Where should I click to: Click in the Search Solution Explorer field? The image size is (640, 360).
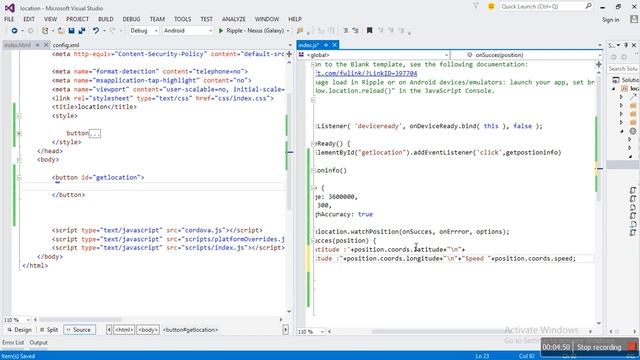click(x=623, y=69)
